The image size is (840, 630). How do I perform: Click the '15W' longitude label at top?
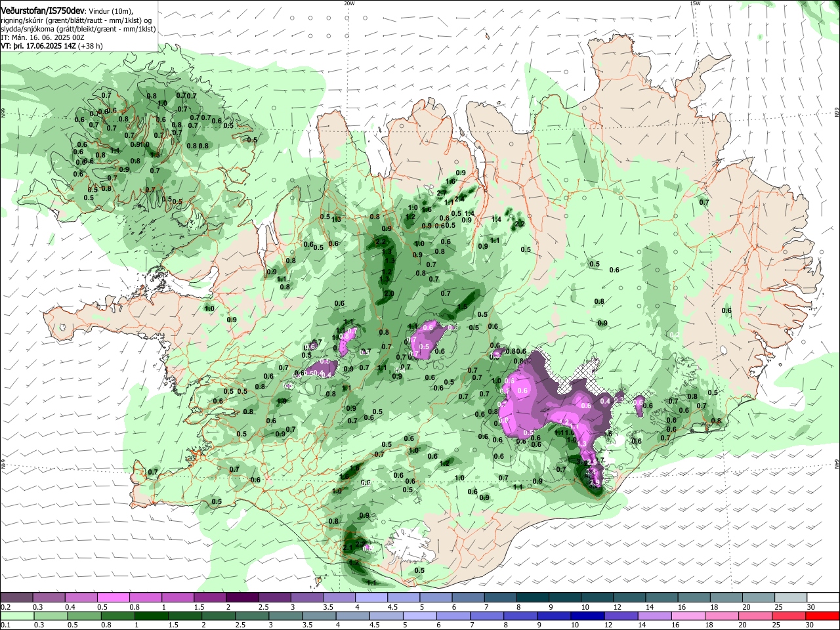695,3
